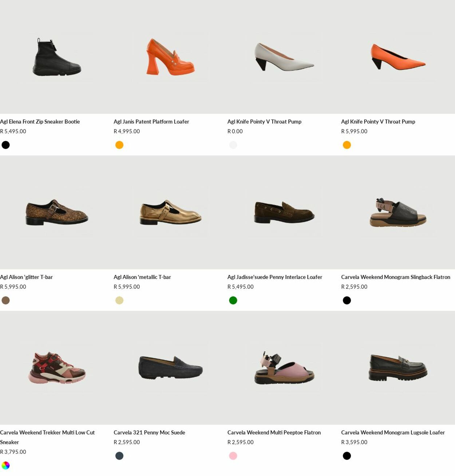Pick brown swatch under Alison glitter T-bar
Screen dimensions: 455x476
(x=5, y=300)
